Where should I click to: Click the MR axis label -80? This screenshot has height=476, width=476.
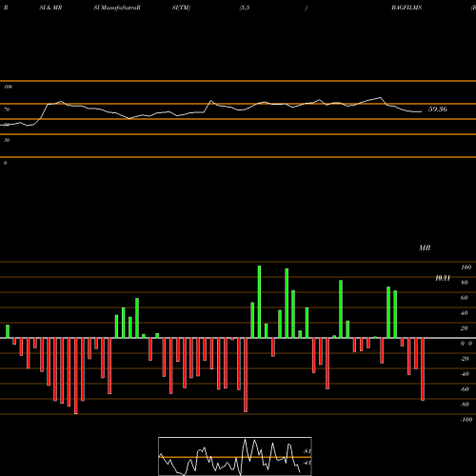(x=465, y=405)
